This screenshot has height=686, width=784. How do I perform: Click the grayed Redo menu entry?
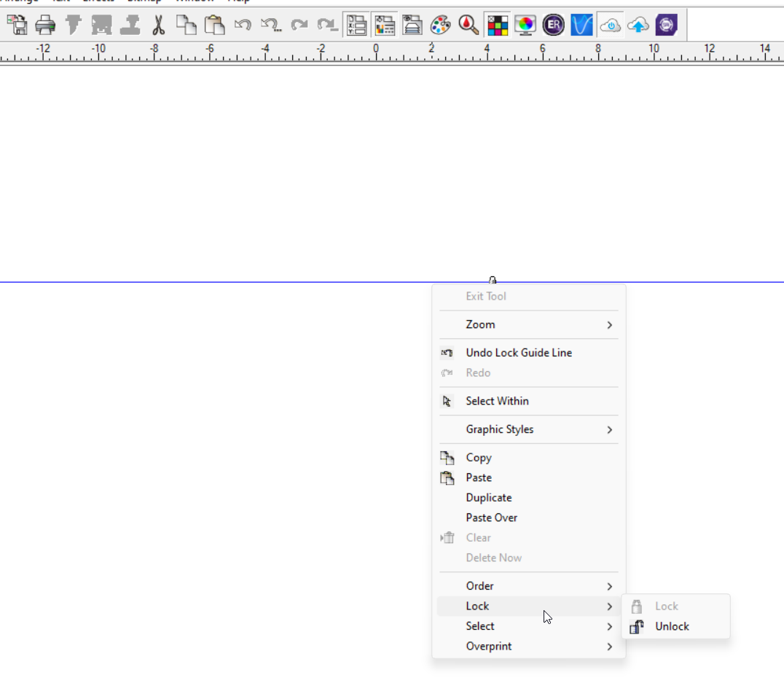529,373
